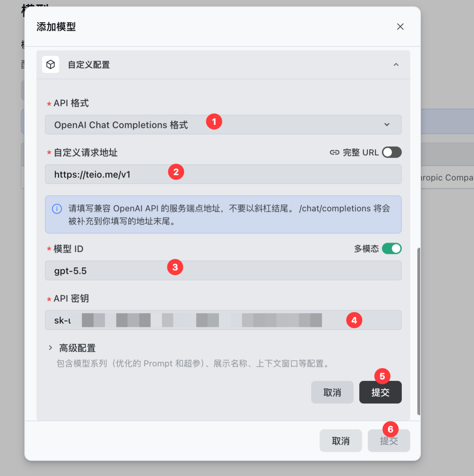
Task: Click 取消 inside the custom config panel
Action: [332, 392]
